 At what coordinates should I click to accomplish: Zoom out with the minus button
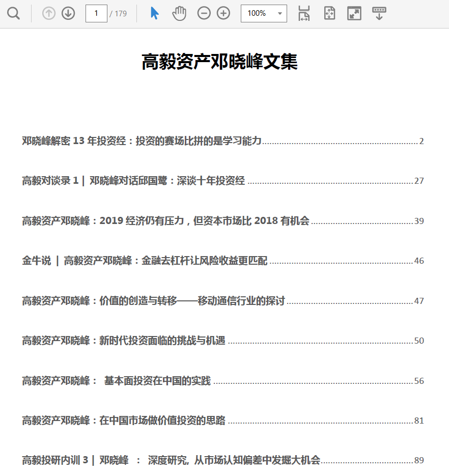point(204,14)
